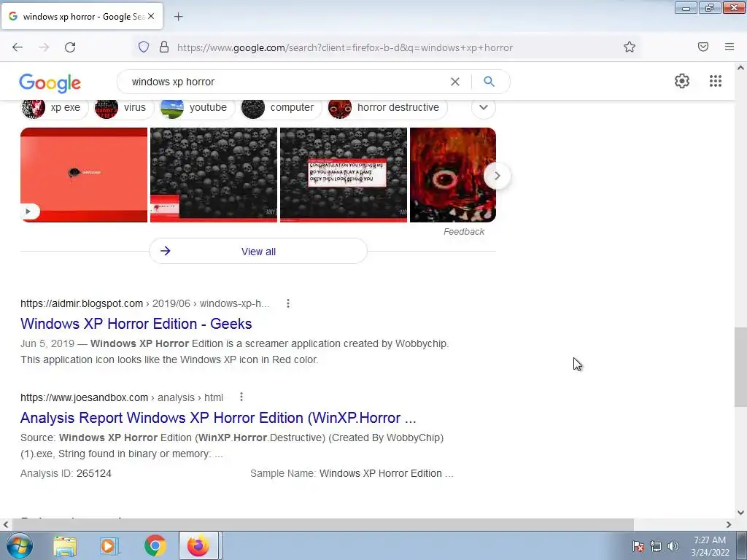Image resolution: width=747 pixels, height=560 pixels.
Task: Click the vertical scrollbar down arrow
Action: tap(740, 513)
